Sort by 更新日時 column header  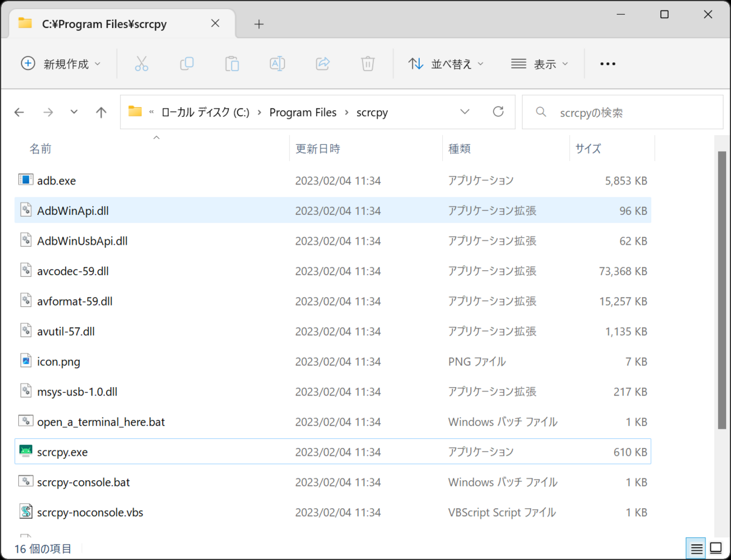318,149
